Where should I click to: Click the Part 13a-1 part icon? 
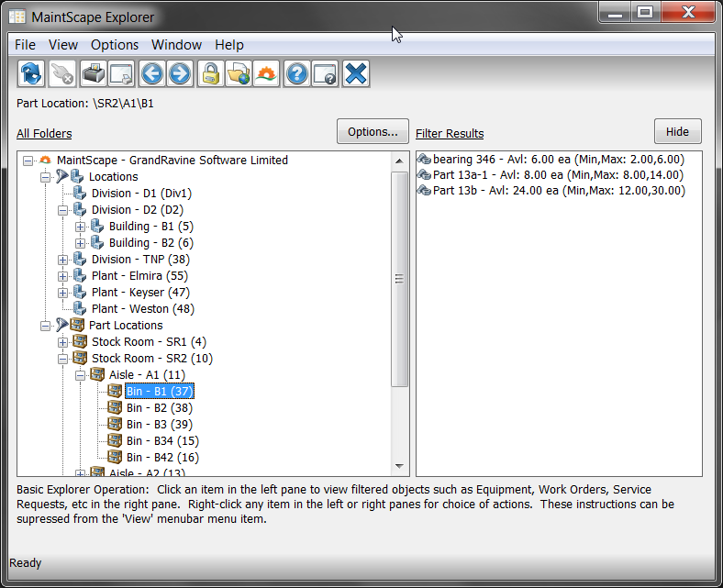[424, 175]
